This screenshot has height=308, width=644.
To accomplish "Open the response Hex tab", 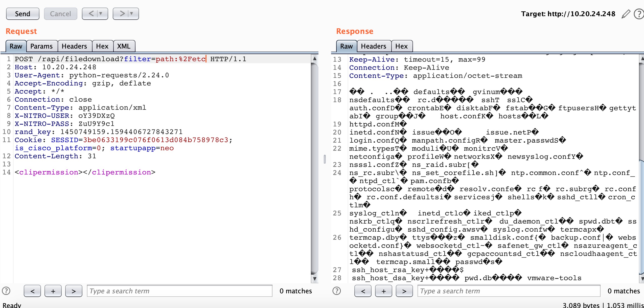I will point(401,46).
